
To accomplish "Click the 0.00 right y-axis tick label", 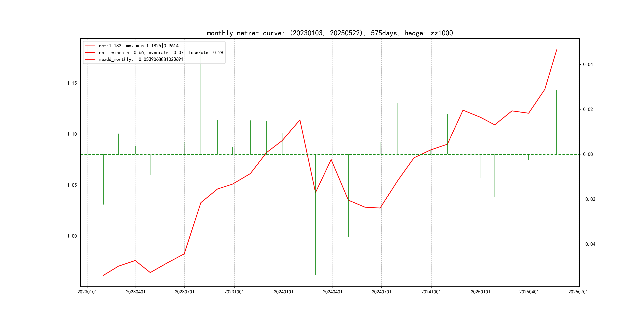I will 588,154.
